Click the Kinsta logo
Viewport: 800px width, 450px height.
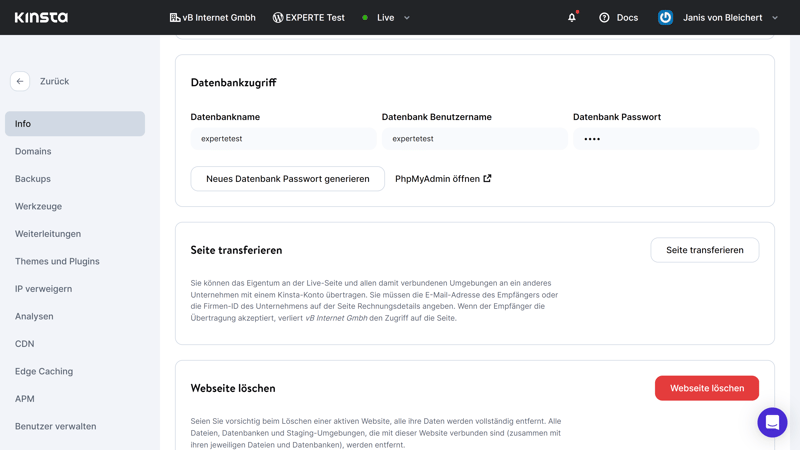tap(41, 17)
